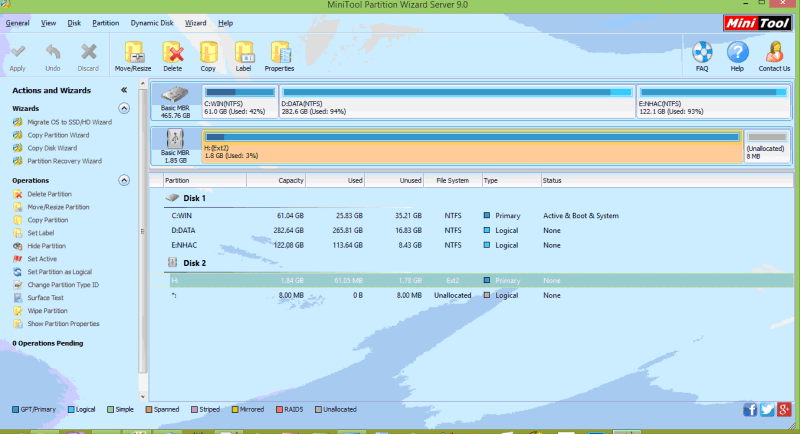
Task: Click the Help question mark icon
Action: [x=737, y=52]
